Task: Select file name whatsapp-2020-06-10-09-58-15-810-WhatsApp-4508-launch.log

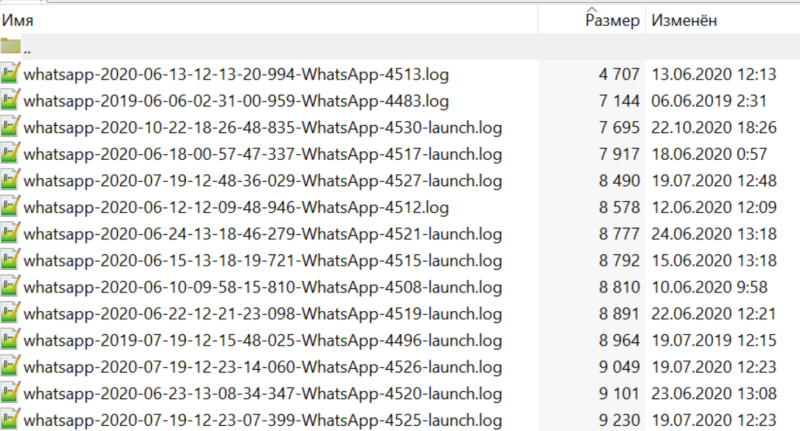Action: [x=263, y=287]
